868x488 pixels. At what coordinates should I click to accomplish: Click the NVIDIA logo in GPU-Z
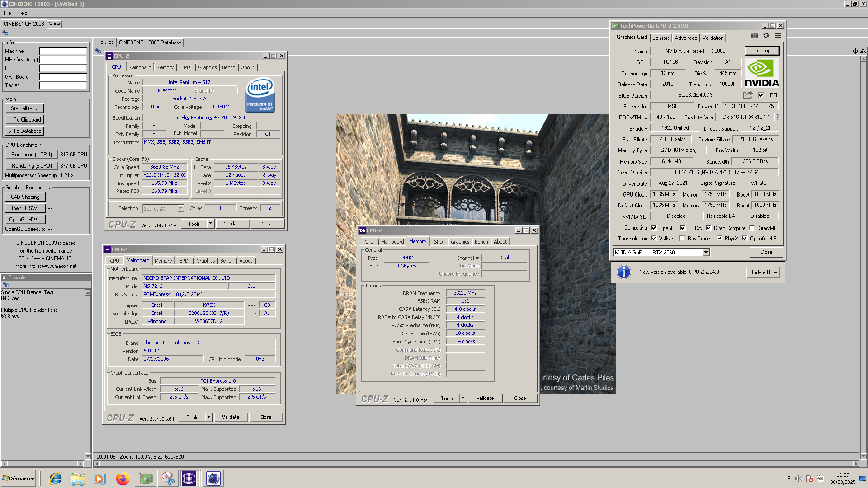click(x=762, y=73)
